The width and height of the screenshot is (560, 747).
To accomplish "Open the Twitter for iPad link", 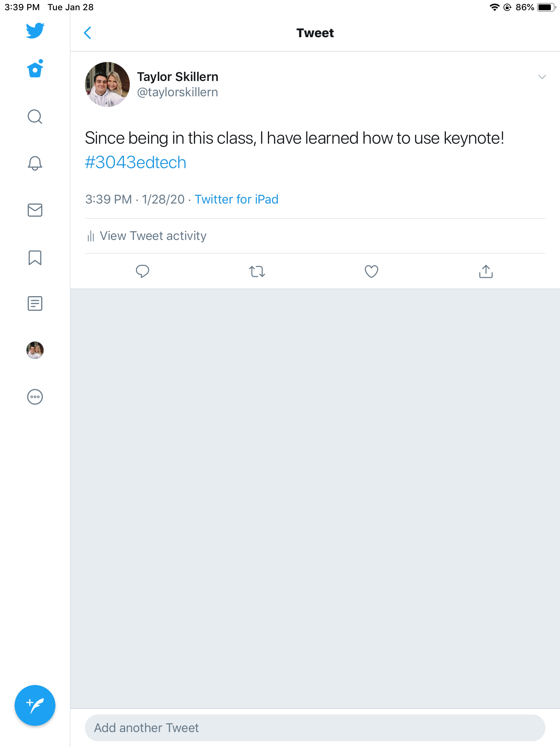I will point(236,200).
